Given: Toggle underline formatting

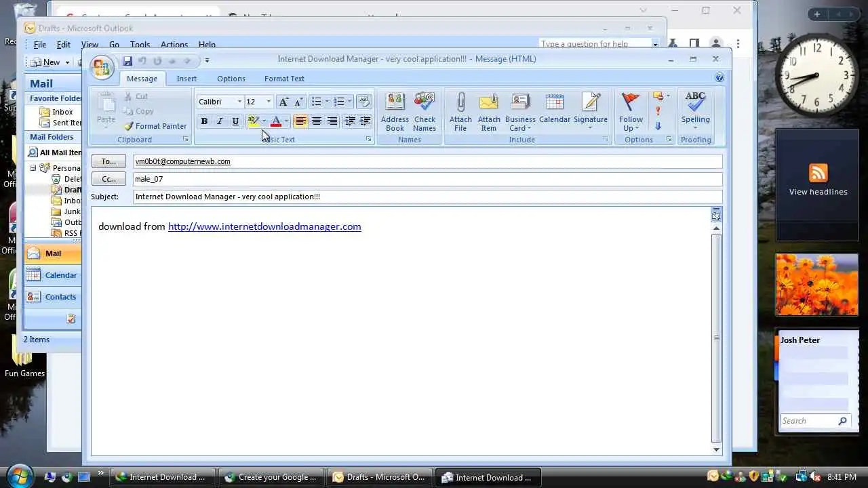Looking at the screenshot, I should (235, 121).
